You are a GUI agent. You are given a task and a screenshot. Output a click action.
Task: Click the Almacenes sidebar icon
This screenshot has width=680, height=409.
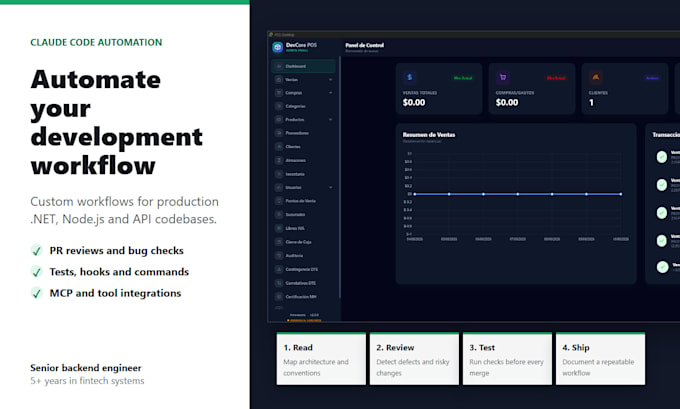279,160
